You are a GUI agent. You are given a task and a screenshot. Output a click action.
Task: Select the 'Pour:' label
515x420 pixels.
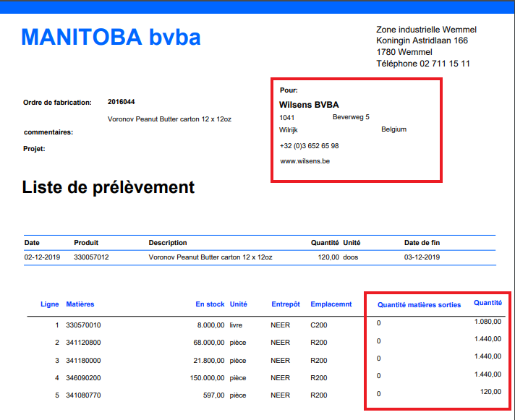pyautogui.click(x=289, y=90)
